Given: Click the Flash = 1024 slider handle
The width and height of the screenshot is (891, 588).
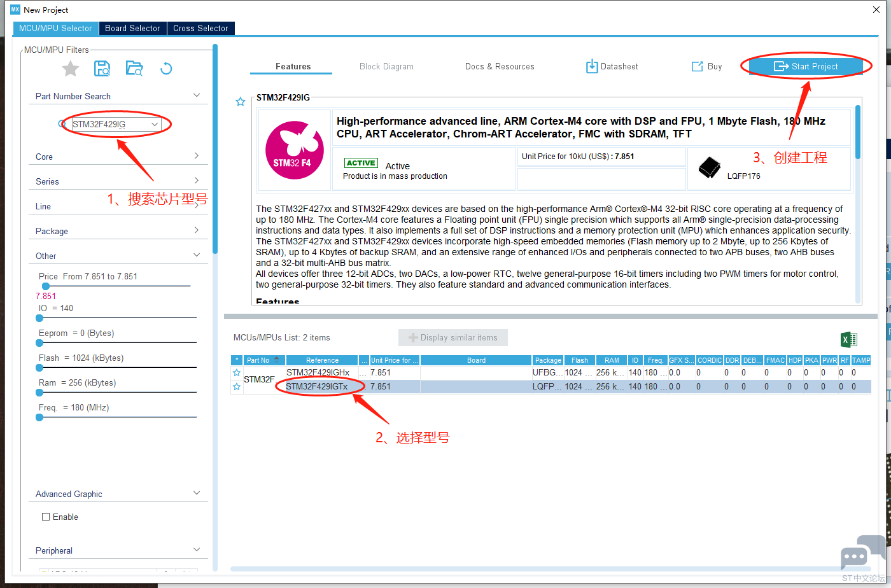Looking at the screenshot, I should point(39,367).
